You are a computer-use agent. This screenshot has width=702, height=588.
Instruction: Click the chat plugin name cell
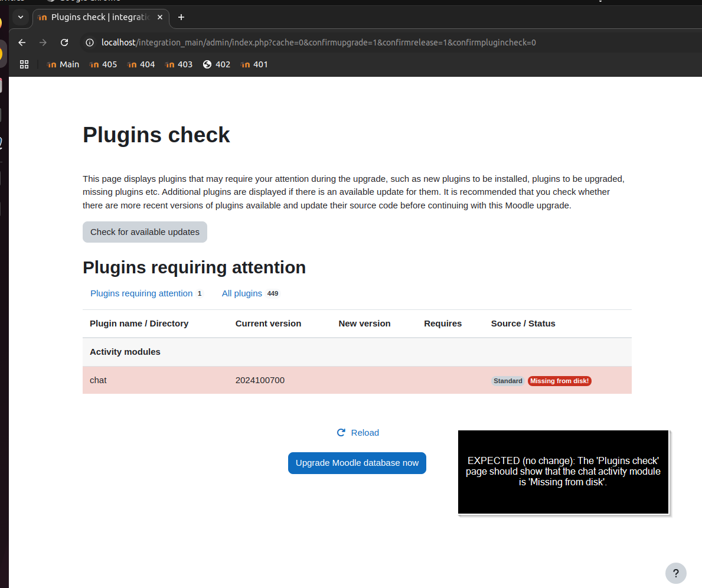click(98, 380)
